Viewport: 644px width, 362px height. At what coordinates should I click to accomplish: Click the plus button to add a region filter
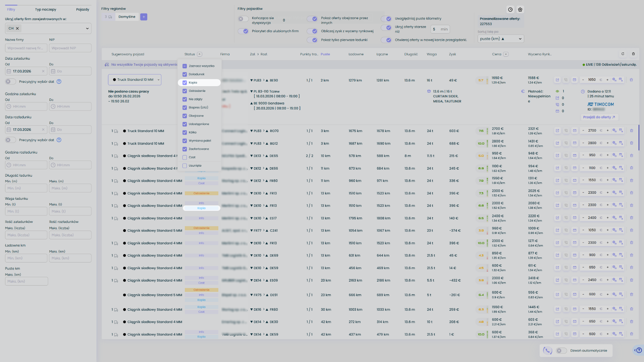pyautogui.click(x=144, y=17)
